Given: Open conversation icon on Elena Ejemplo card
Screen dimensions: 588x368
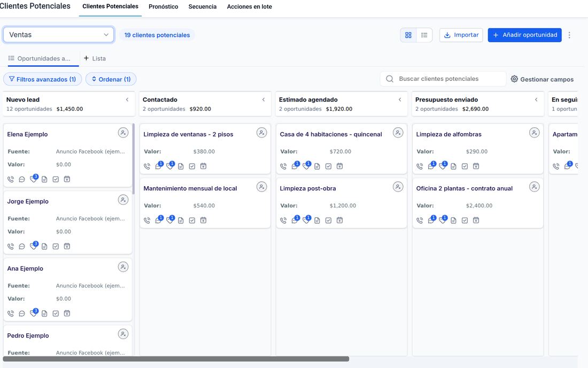Looking at the screenshot, I should point(22,179).
